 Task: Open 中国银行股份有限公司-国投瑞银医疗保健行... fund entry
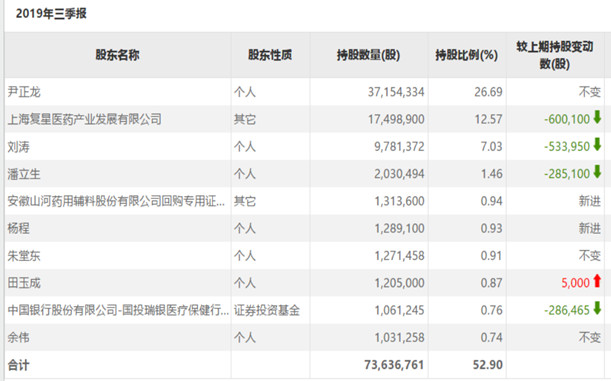click(x=118, y=310)
